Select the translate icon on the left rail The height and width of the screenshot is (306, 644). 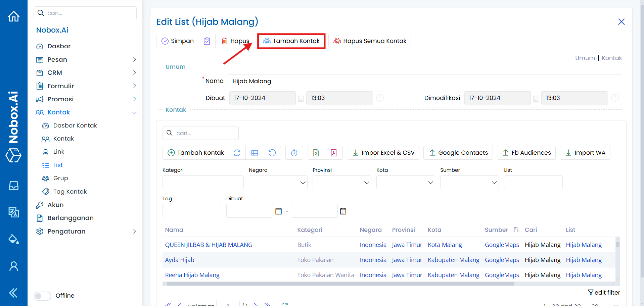click(x=13, y=212)
